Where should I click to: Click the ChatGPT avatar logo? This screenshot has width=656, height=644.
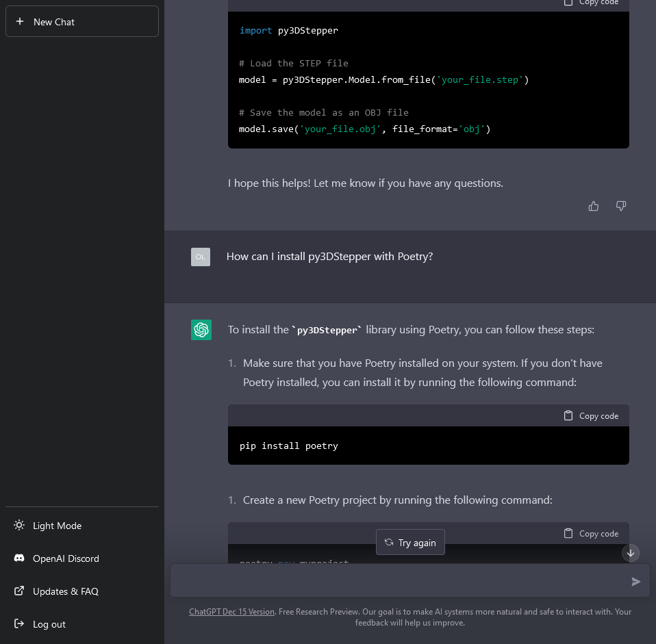click(x=201, y=330)
